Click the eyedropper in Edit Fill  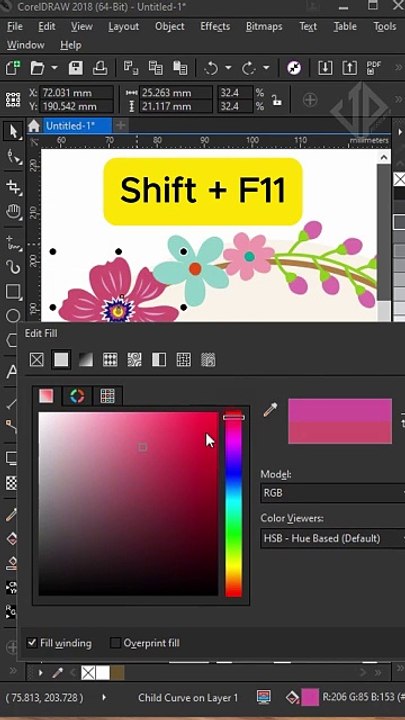click(x=270, y=410)
